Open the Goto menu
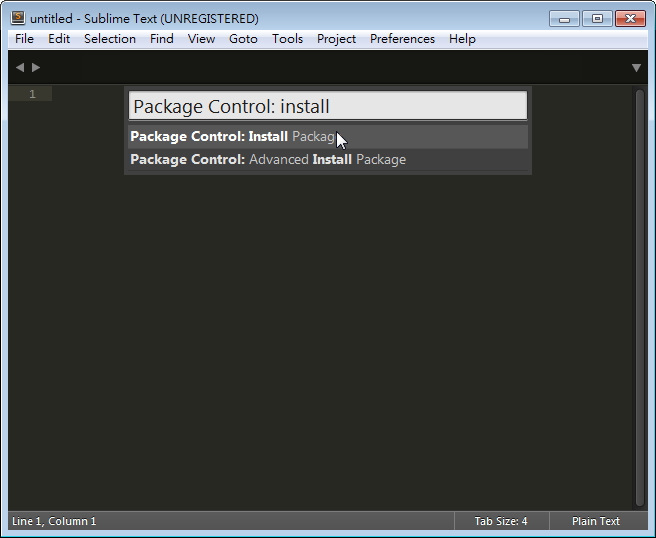The image size is (656, 538). pyautogui.click(x=243, y=39)
